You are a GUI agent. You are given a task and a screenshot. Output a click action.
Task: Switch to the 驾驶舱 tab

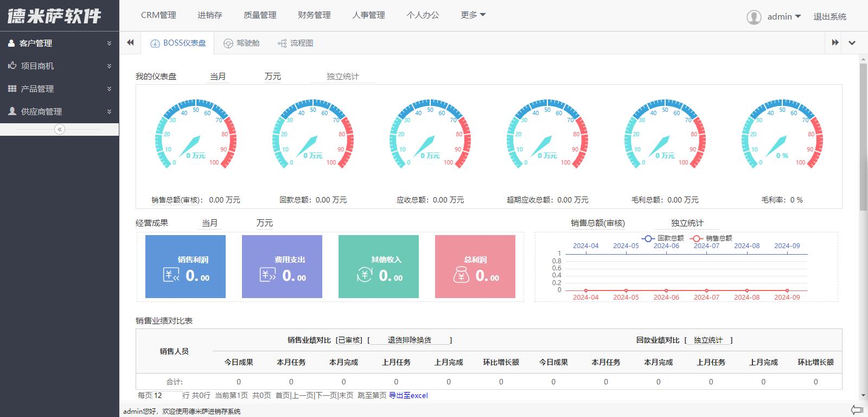(x=241, y=43)
